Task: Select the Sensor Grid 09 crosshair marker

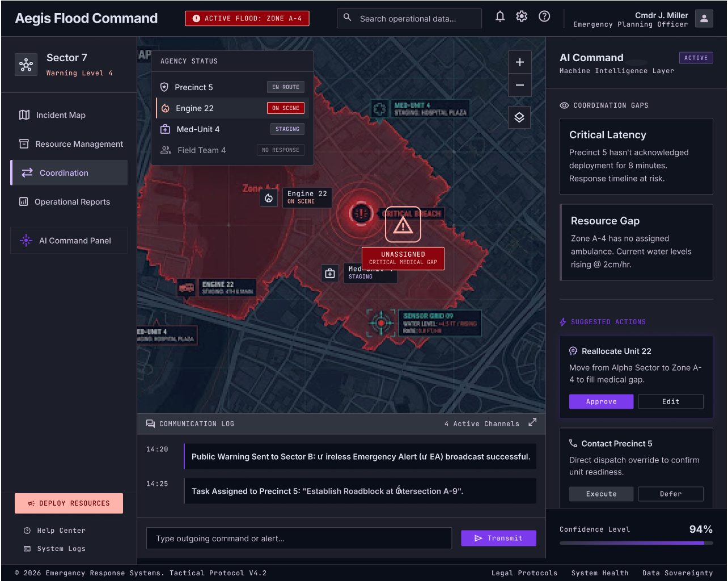Action: point(381,323)
